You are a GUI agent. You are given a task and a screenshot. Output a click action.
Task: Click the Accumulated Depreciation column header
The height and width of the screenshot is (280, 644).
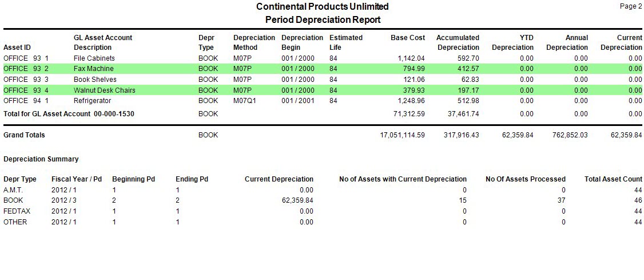pos(458,42)
